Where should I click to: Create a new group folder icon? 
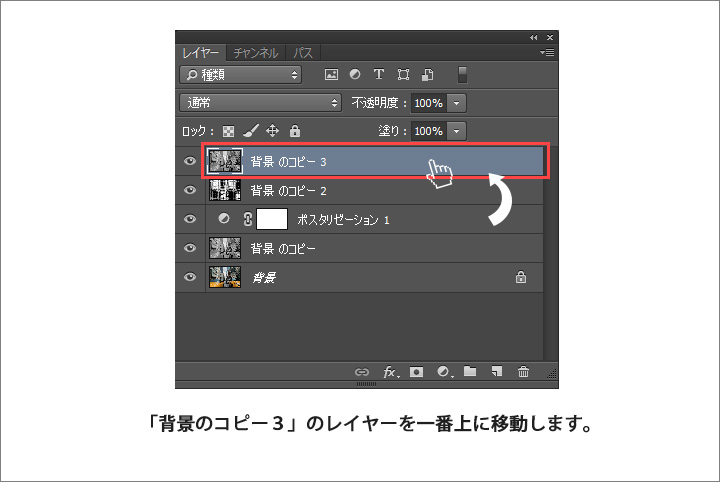pyautogui.click(x=470, y=371)
